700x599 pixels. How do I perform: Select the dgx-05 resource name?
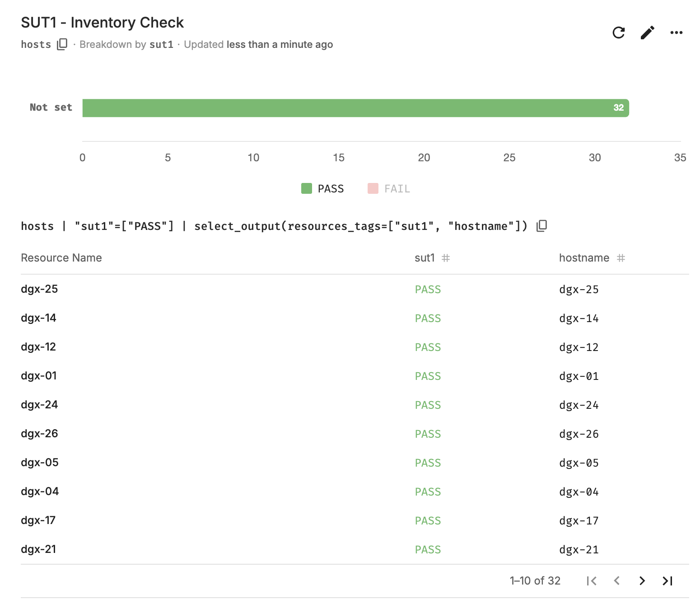tap(40, 463)
